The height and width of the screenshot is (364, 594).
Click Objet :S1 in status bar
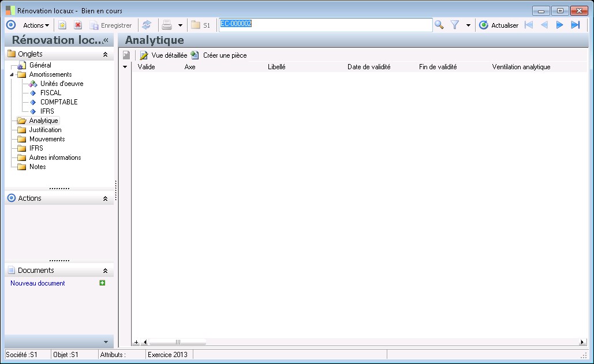point(66,355)
